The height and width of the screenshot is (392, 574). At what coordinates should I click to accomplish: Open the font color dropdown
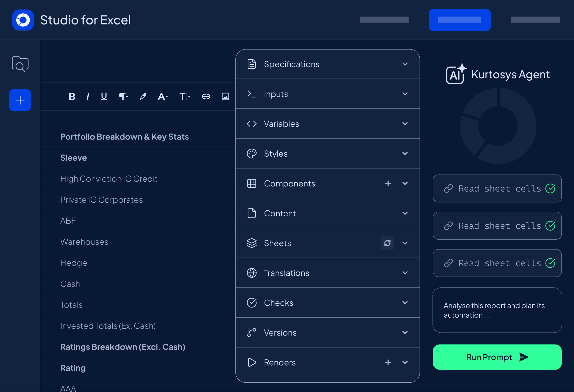point(163,97)
